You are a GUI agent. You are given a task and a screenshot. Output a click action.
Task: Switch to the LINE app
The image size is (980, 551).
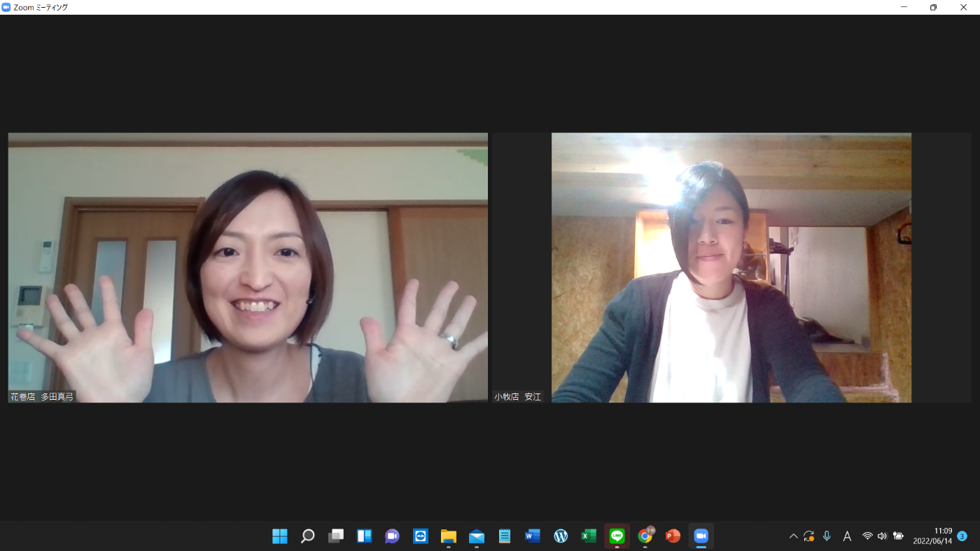coord(617,536)
